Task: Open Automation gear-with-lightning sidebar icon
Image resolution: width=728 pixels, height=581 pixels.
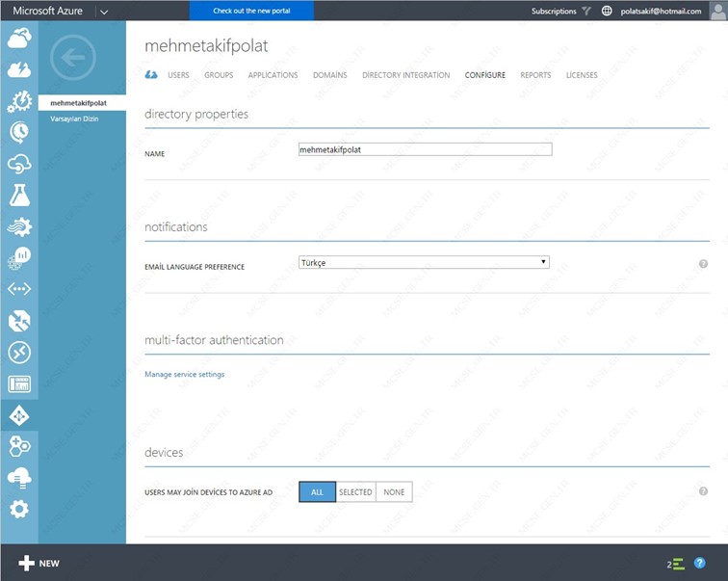Action: point(19,101)
